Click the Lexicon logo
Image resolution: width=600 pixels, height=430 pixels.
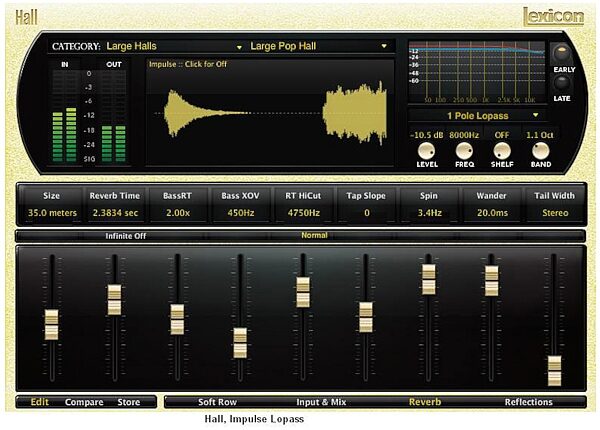pyautogui.click(x=553, y=17)
